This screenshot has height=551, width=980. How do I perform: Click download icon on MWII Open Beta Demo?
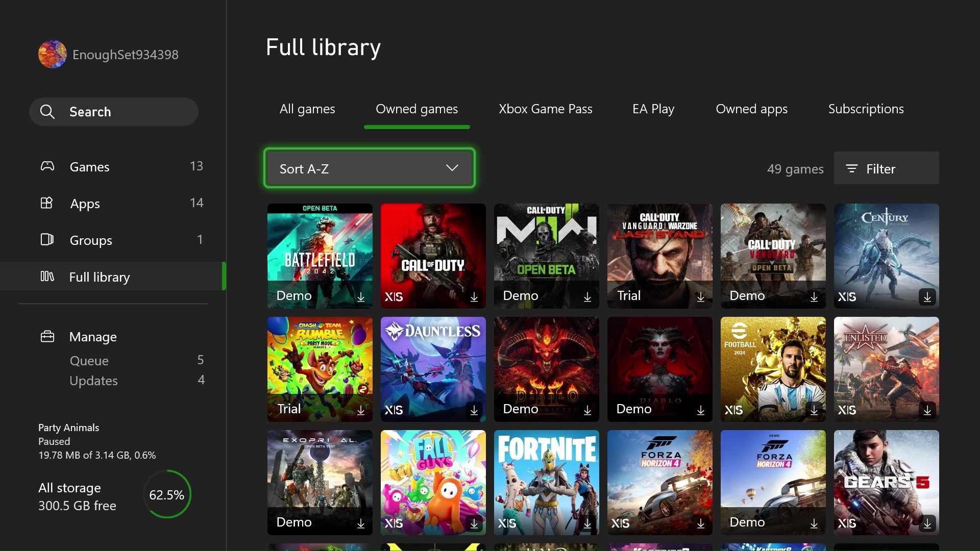(x=587, y=297)
